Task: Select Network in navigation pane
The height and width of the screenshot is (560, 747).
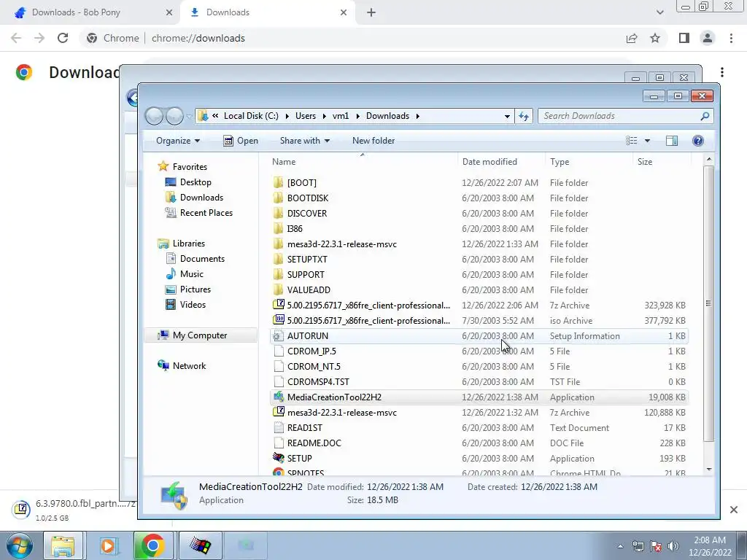Action: (x=189, y=366)
